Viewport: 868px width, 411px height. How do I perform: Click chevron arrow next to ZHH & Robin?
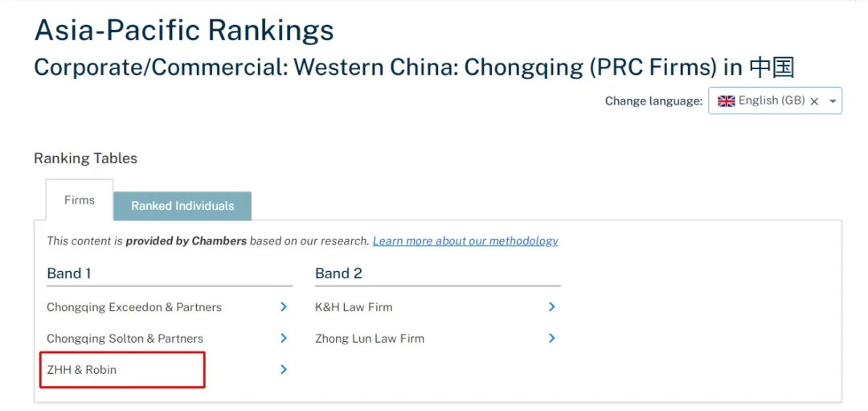coord(284,369)
